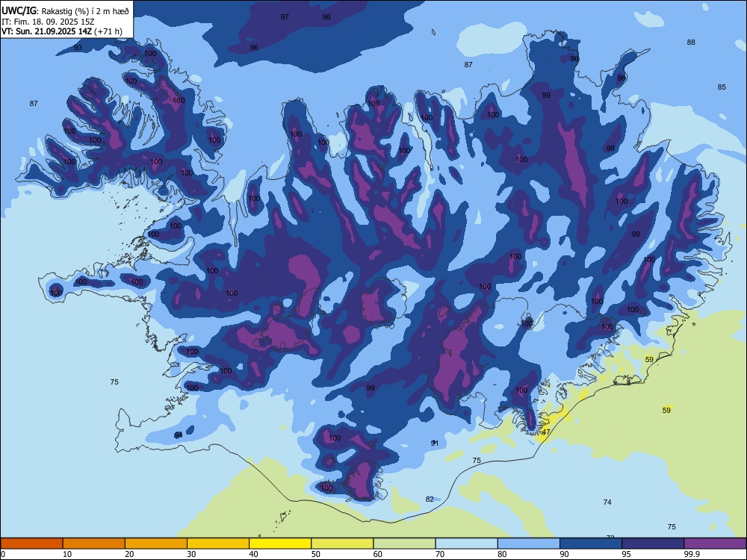
Task: Click the map humidity value '88'
Action: pyautogui.click(x=691, y=42)
